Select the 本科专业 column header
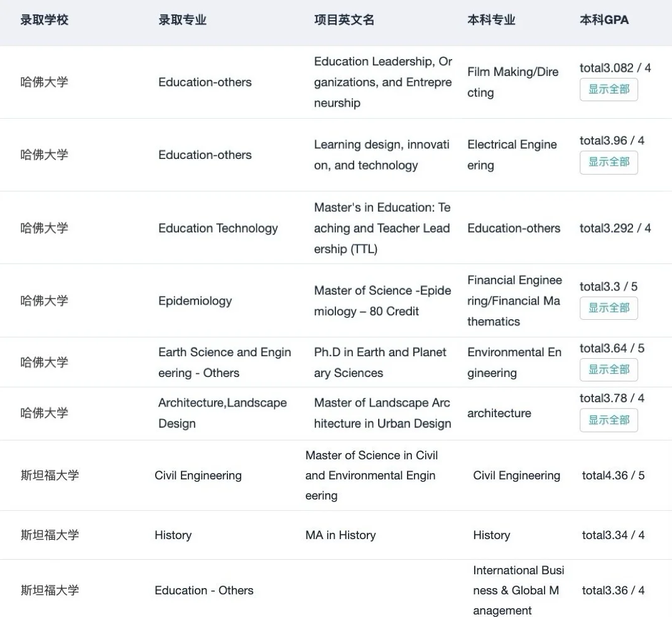This screenshot has height=617, width=672. tap(491, 19)
